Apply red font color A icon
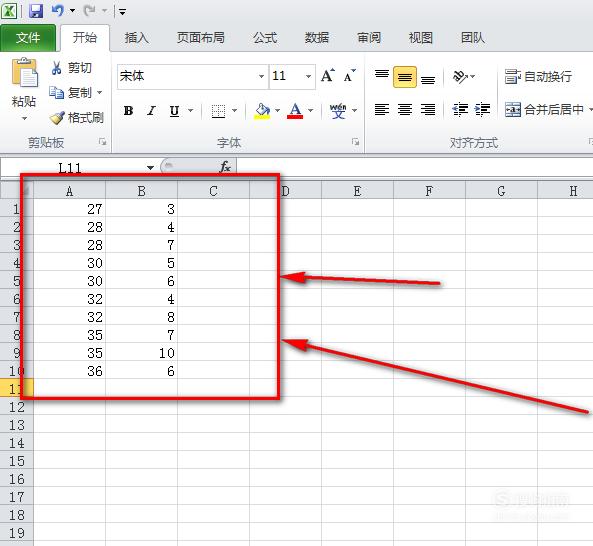 click(x=295, y=111)
